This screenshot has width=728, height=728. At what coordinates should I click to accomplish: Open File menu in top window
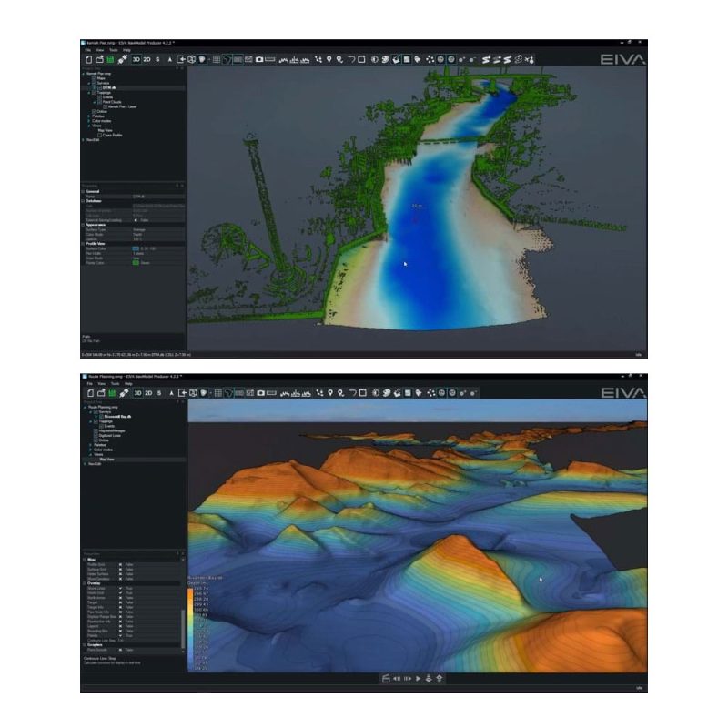pyautogui.click(x=87, y=50)
